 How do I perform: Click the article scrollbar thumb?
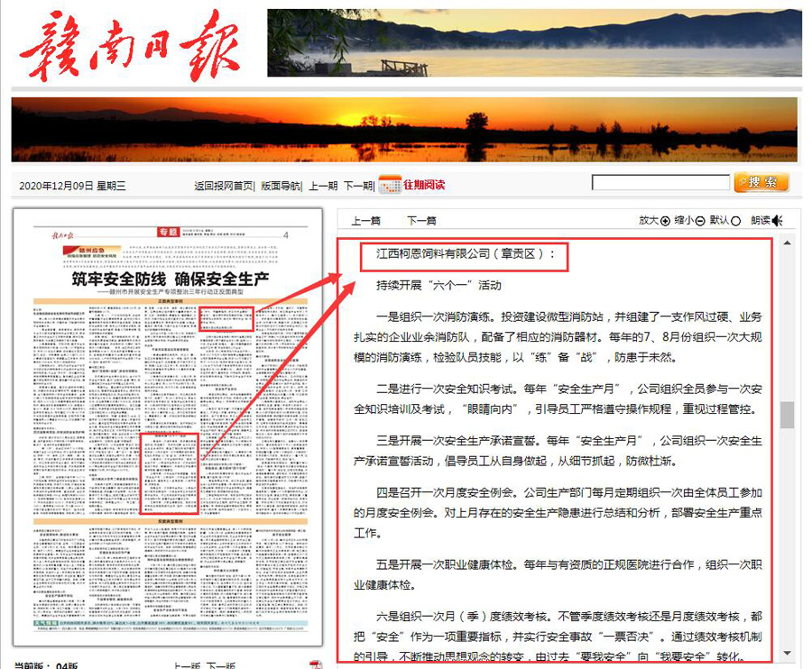tap(787, 415)
